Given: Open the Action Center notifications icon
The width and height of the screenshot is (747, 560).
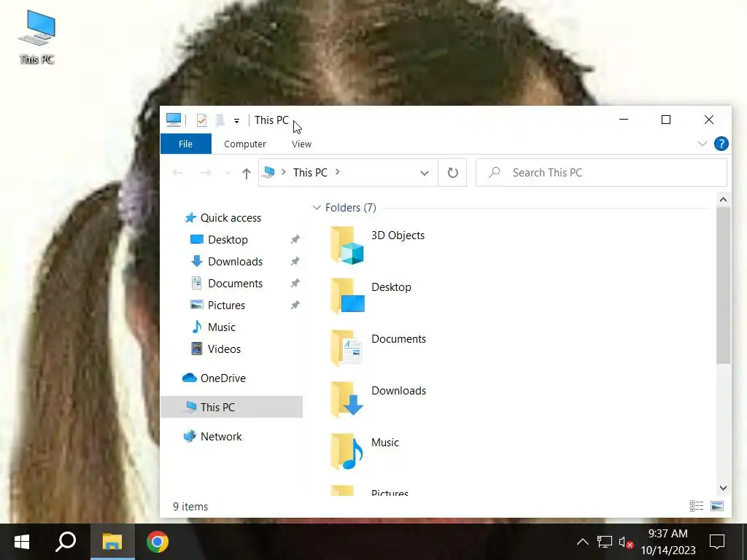Looking at the screenshot, I should coord(717,542).
